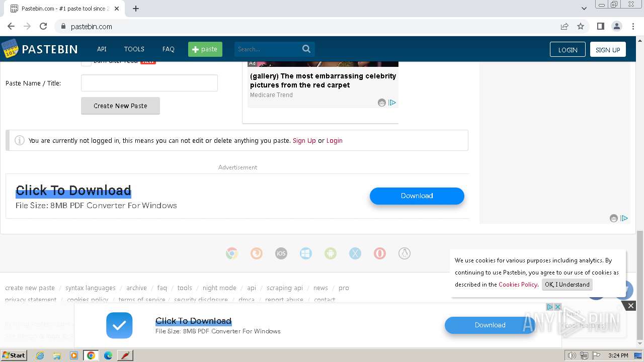The width and height of the screenshot is (644, 362).
Task: Open syntax languages footer link
Action: [91, 288]
